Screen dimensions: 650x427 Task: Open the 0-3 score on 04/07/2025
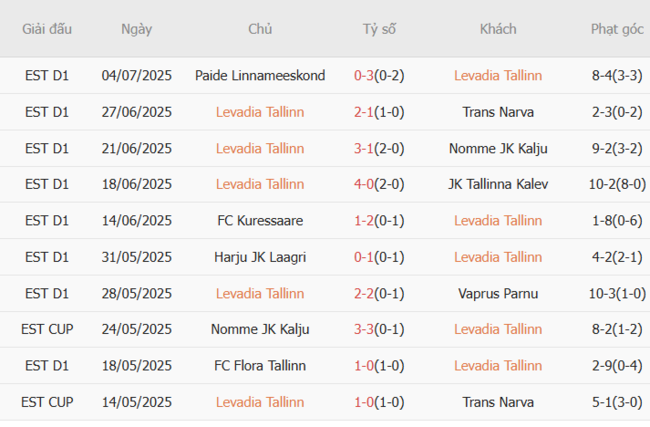pyautogui.click(x=366, y=75)
